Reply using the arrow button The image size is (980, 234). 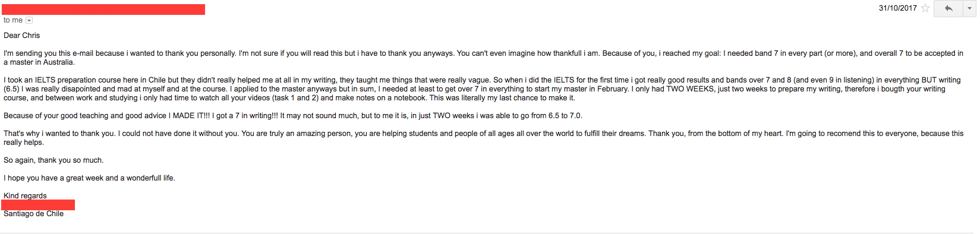[949, 8]
